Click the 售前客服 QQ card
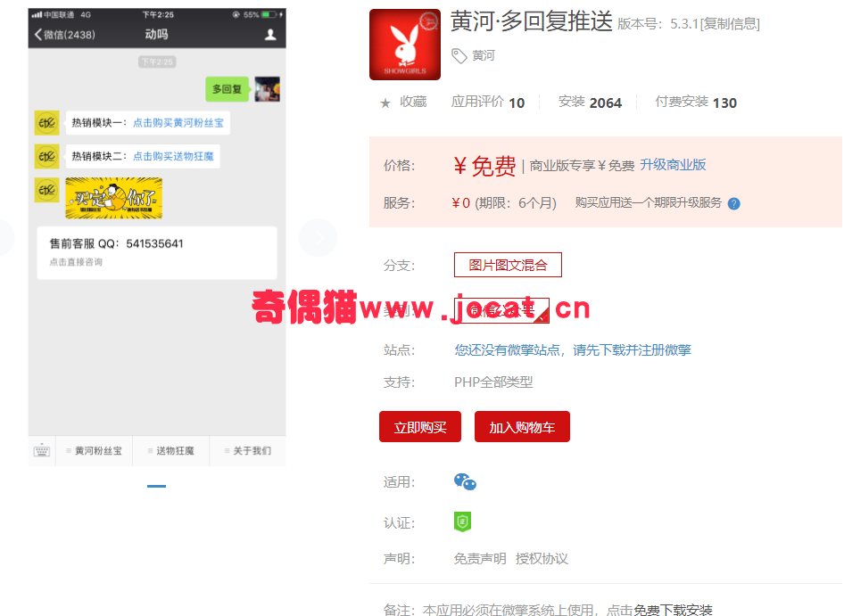The image size is (844, 616). pyautogui.click(x=157, y=253)
